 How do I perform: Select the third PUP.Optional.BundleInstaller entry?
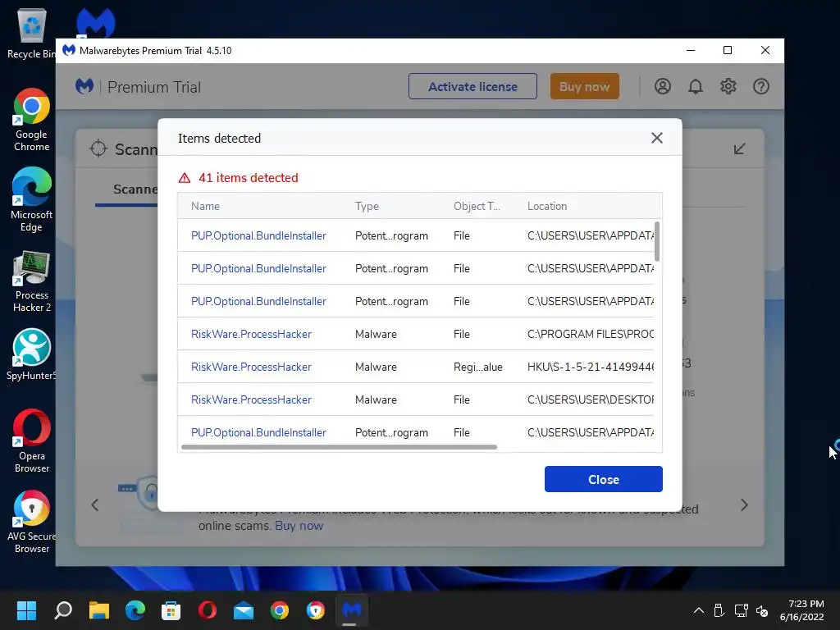coord(258,301)
